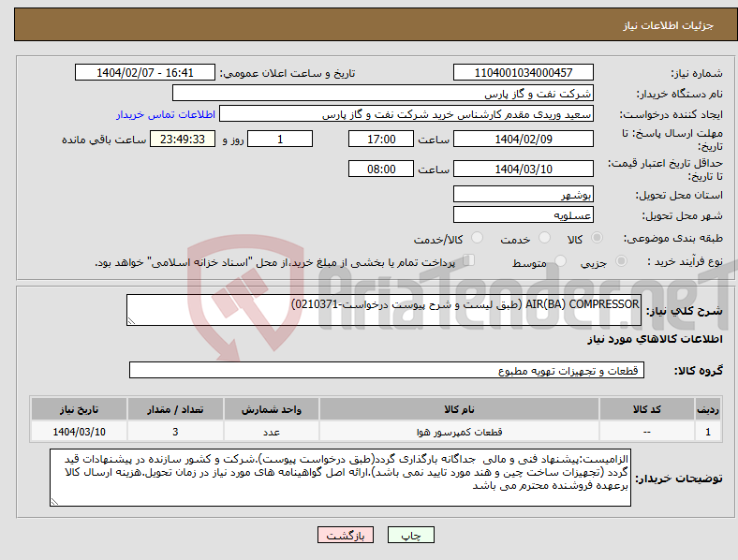Click the ساعت باقی مانده label
The image size is (738, 560).
[104, 140]
